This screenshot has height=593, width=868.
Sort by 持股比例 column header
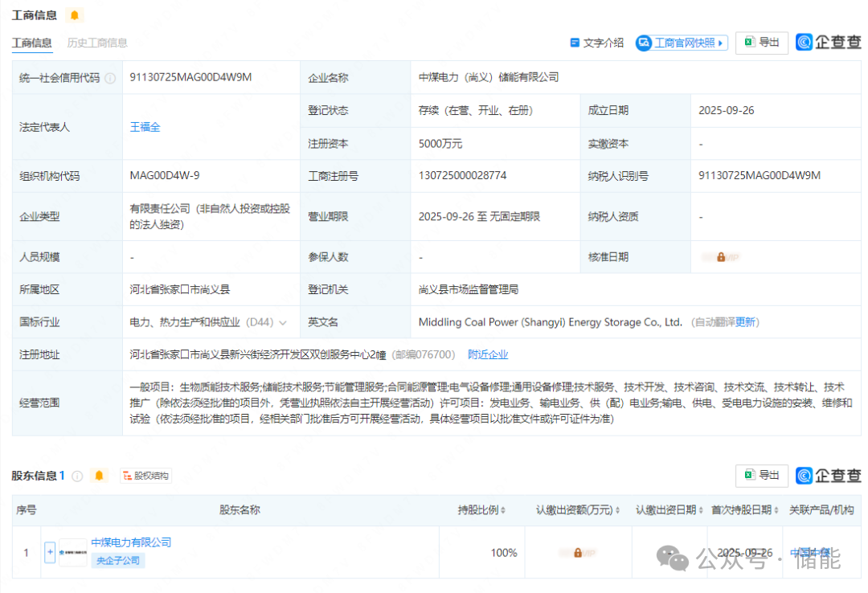tap(482, 510)
